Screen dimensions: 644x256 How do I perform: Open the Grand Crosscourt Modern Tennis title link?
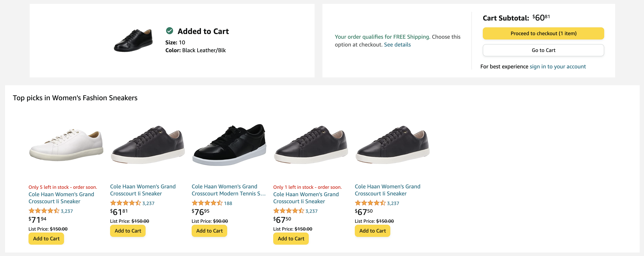[224, 190]
